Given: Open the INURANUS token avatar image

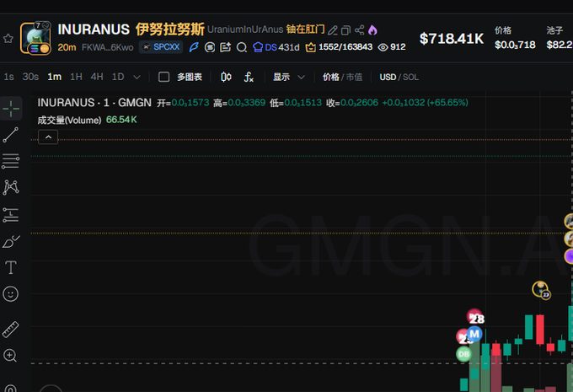Looking at the screenshot, I should (x=35, y=38).
